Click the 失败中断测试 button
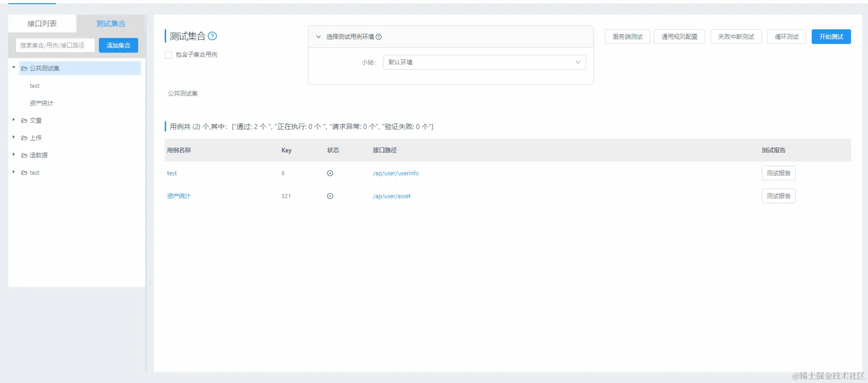 (736, 37)
